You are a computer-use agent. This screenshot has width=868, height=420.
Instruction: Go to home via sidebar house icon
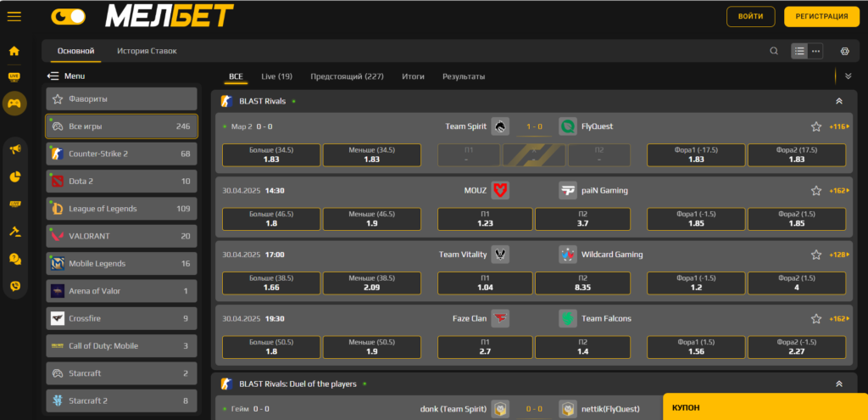(14, 51)
